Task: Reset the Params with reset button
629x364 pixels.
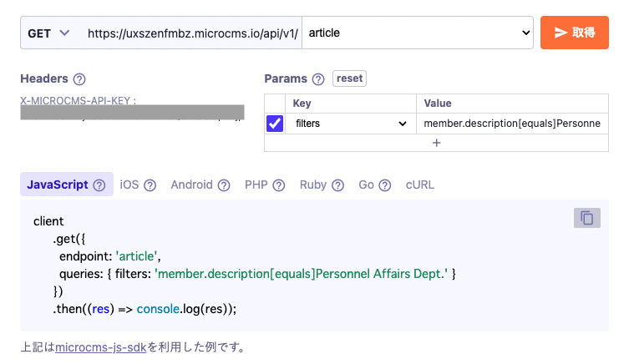Action: (349, 78)
